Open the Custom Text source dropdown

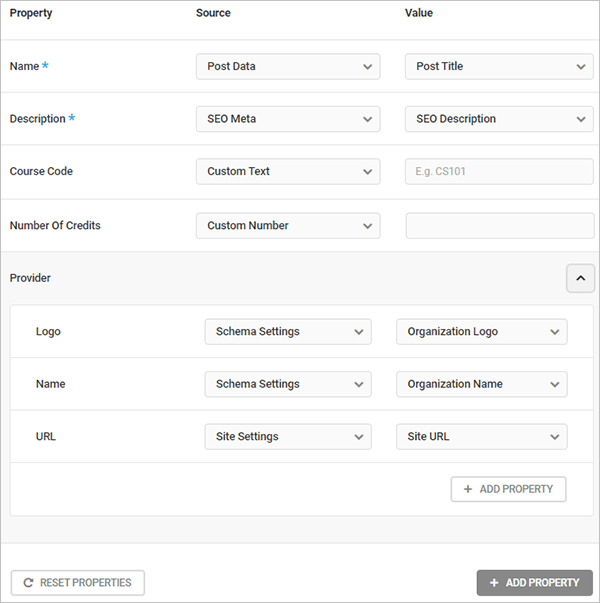[288, 172]
